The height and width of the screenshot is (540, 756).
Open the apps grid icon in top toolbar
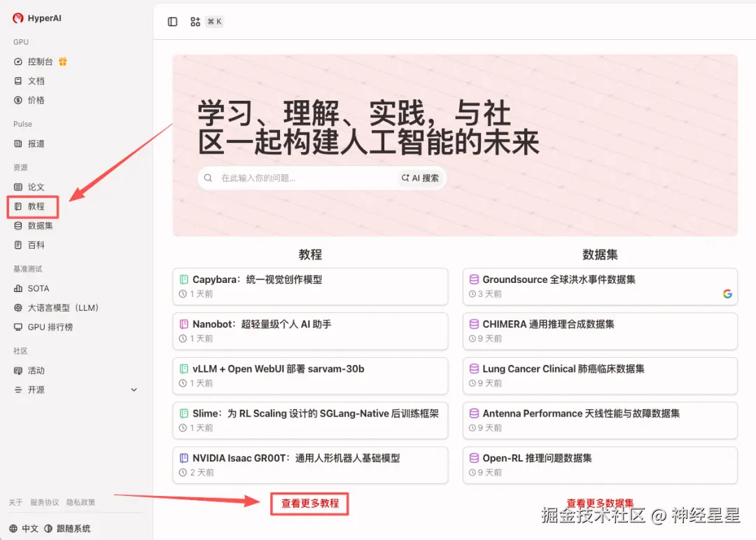(x=194, y=22)
